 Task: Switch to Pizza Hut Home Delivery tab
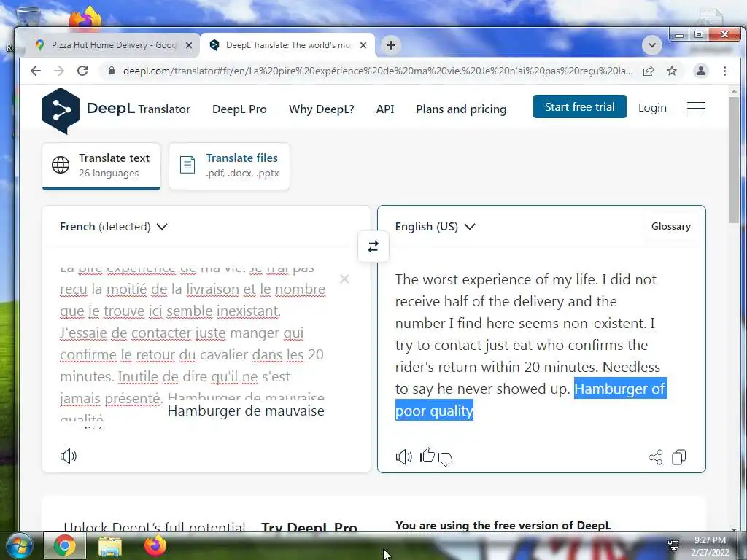click(x=113, y=45)
